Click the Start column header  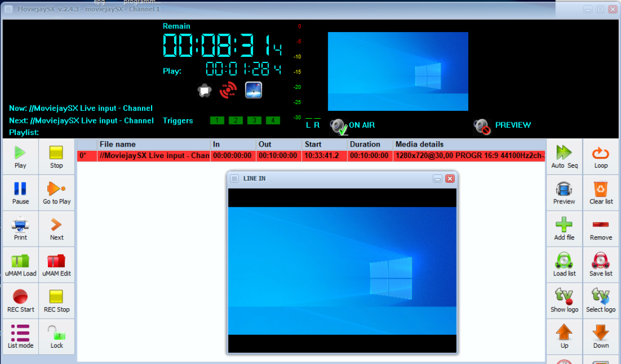[325, 144]
